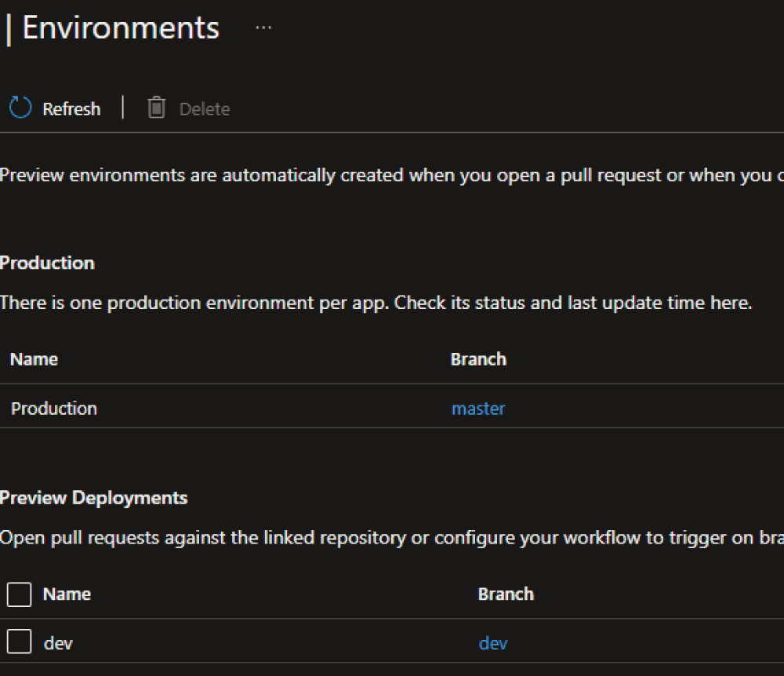
Task: Open the ellipsis menu beside Environments
Action: [263, 28]
